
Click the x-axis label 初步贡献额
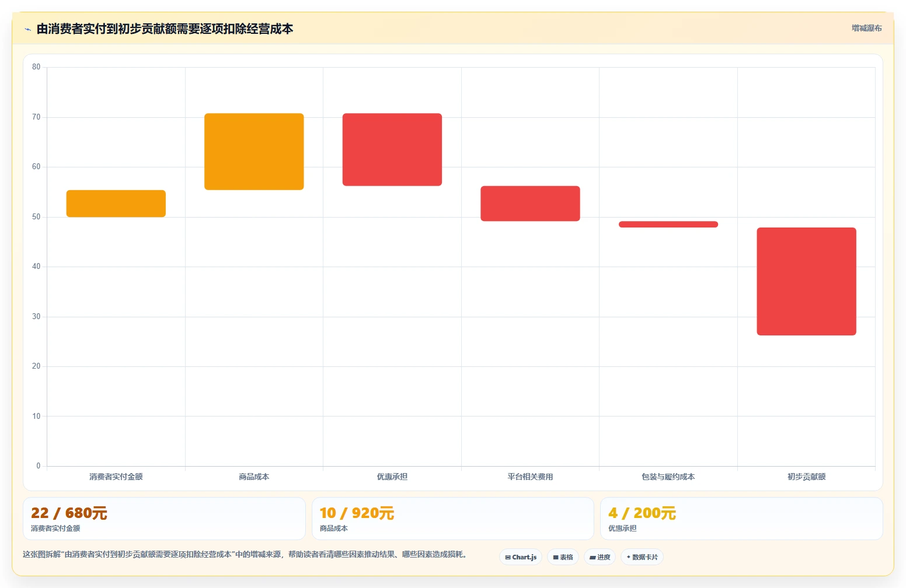tap(807, 477)
